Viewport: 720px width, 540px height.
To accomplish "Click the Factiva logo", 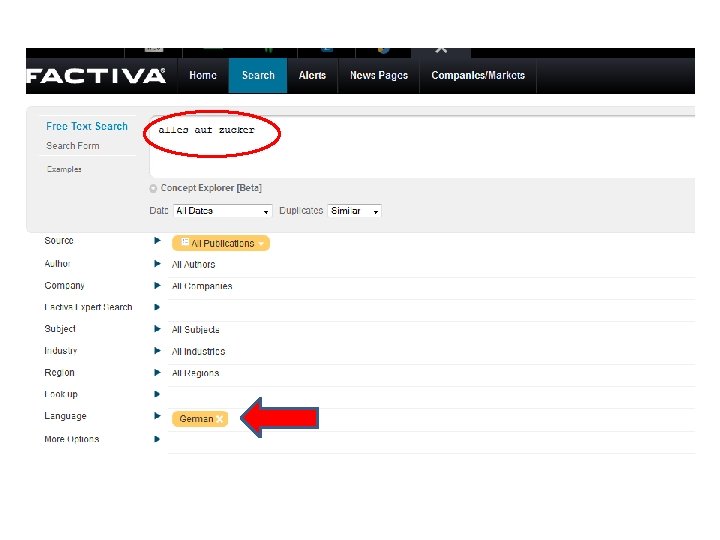I will point(96,76).
